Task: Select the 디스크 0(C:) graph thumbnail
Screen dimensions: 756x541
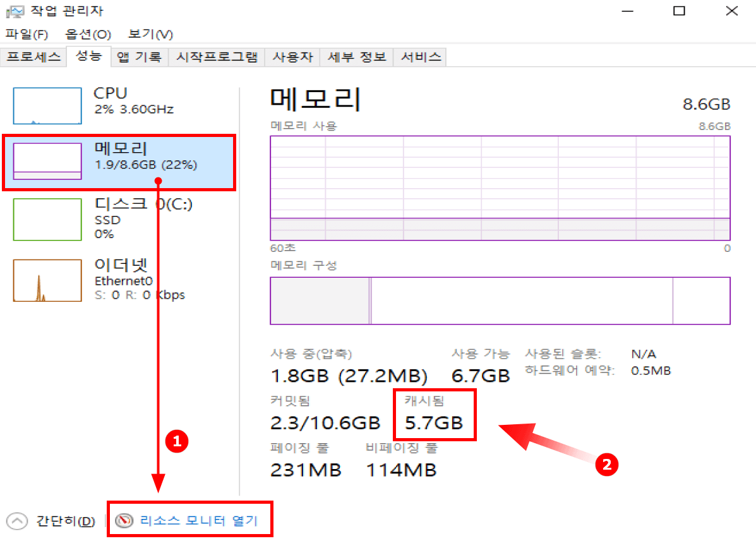Action: 47,219
